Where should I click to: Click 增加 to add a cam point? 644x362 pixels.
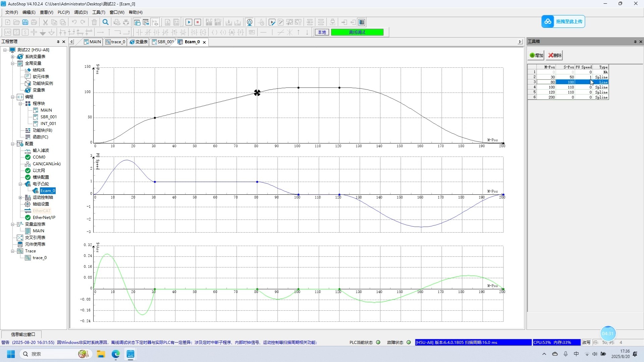pos(536,55)
